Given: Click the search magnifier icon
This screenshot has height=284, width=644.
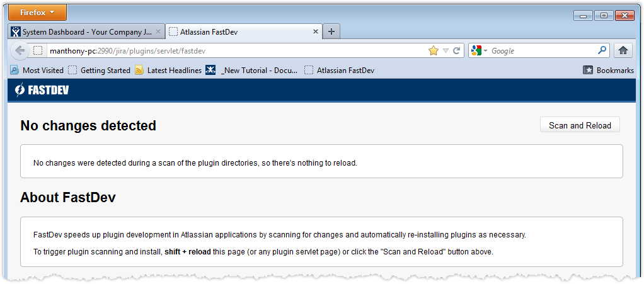Looking at the screenshot, I should click(x=602, y=51).
